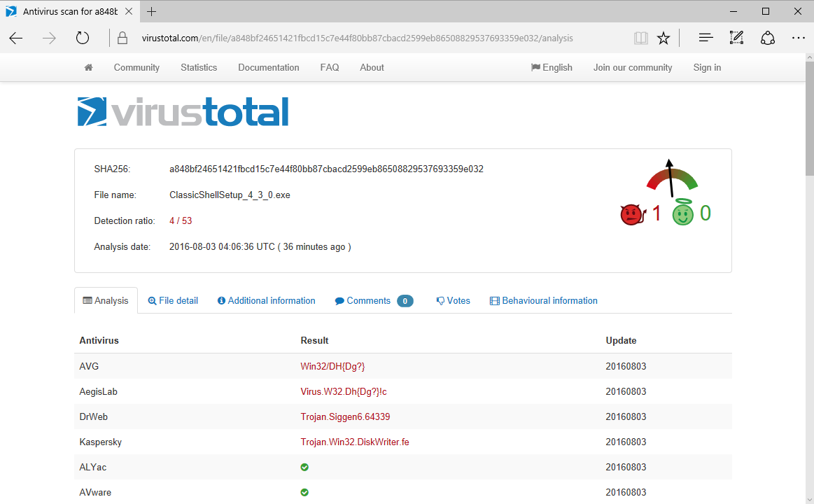Open Community in the navbar
This screenshot has height=504, width=814.
click(x=136, y=67)
